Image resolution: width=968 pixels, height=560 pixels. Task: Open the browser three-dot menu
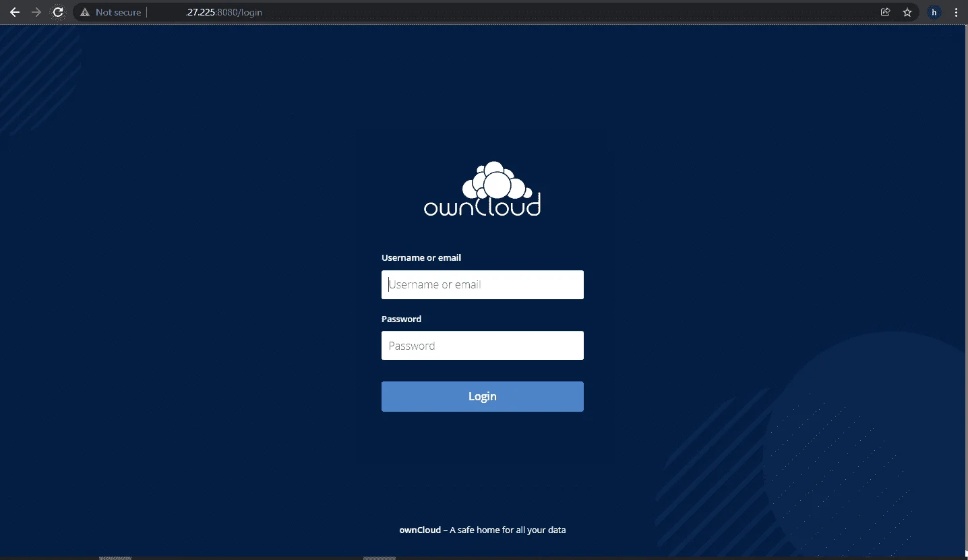956,12
